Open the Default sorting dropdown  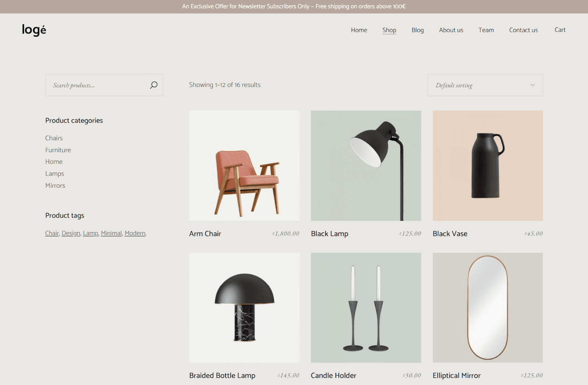(x=478, y=85)
